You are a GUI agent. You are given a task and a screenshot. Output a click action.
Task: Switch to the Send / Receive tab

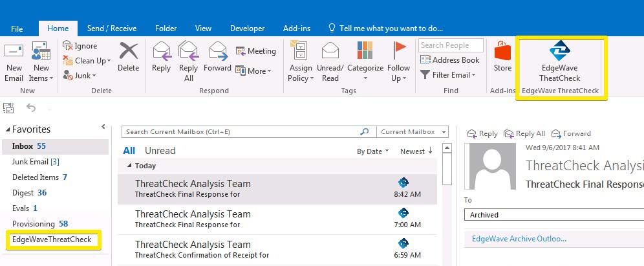(x=112, y=28)
